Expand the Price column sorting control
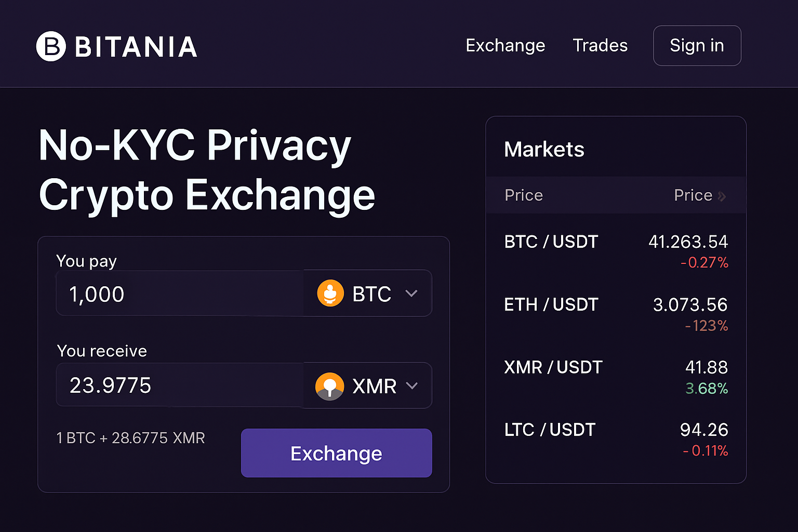The height and width of the screenshot is (532, 798). click(x=700, y=195)
